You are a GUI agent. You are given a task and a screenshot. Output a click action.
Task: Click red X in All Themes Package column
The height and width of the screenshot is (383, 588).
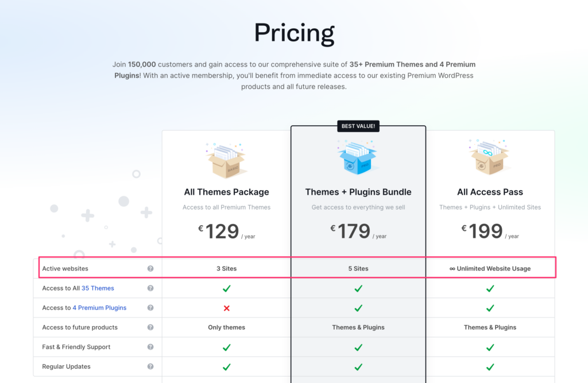coord(226,308)
